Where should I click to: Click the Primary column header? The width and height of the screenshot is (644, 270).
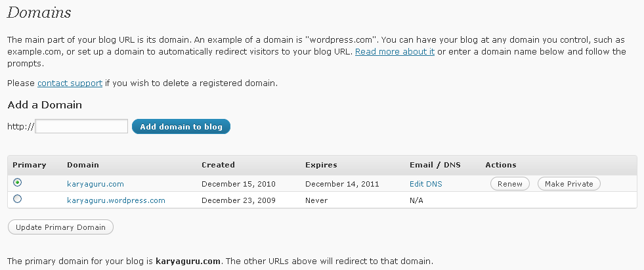[28, 165]
